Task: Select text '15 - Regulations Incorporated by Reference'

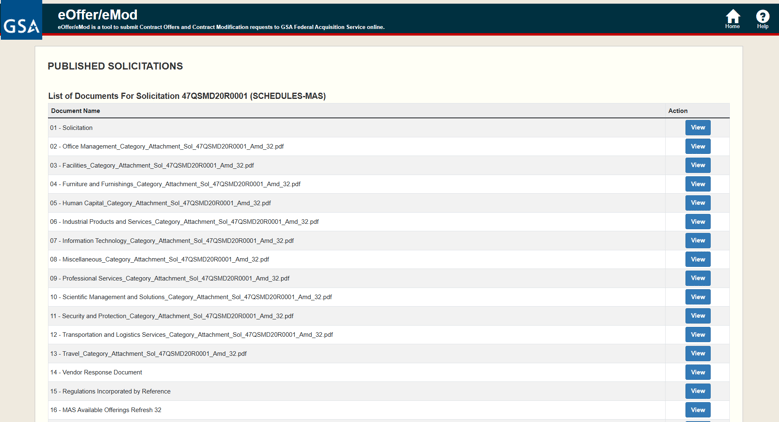Action: [110, 391]
